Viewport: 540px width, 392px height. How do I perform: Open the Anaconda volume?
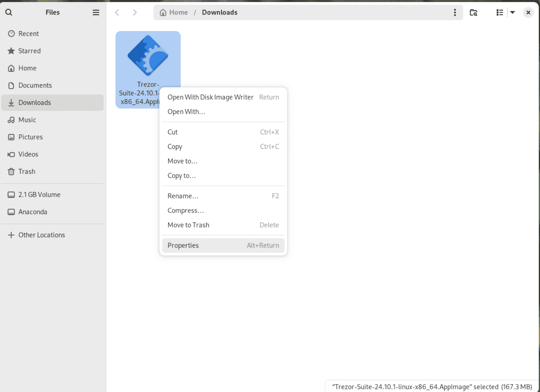pos(53,212)
